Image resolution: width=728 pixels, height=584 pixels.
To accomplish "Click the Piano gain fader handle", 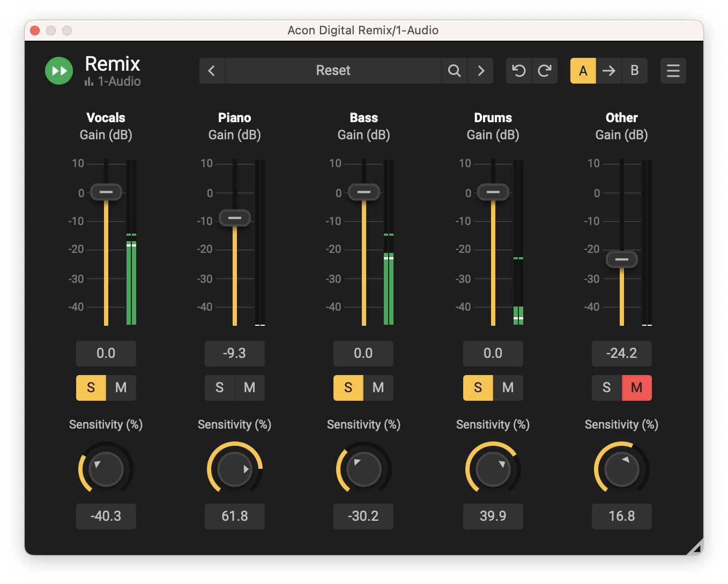I will 235,218.
